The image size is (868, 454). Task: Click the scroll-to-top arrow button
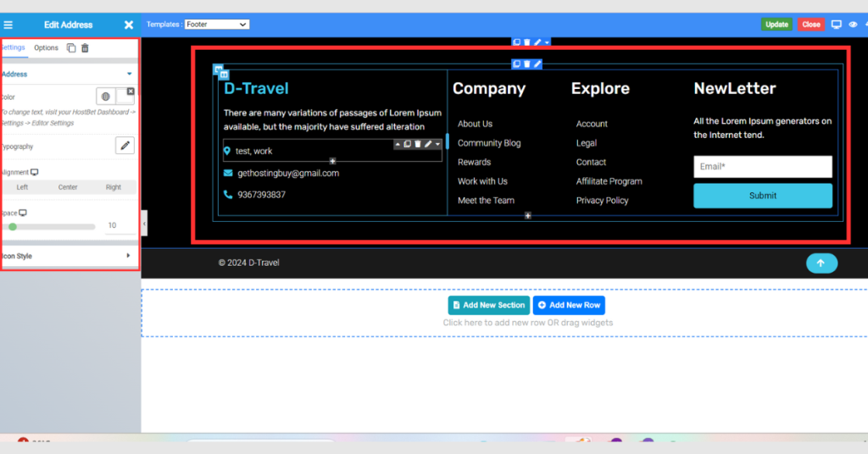(x=821, y=263)
